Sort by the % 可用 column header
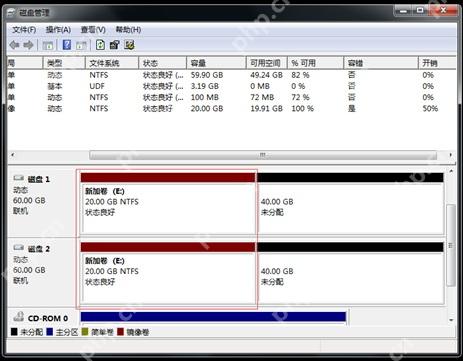The image size is (463, 361). point(315,63)
